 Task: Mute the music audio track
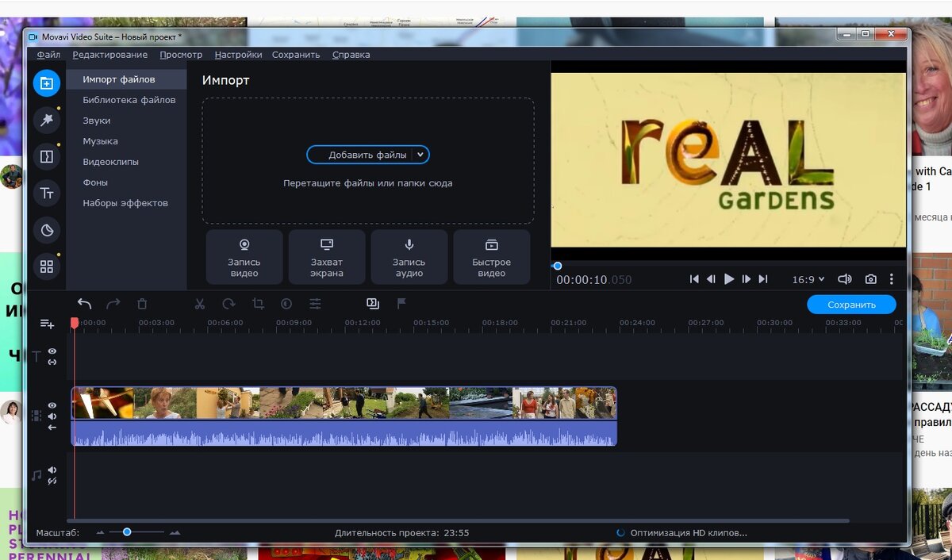click(x=52, y=470)
